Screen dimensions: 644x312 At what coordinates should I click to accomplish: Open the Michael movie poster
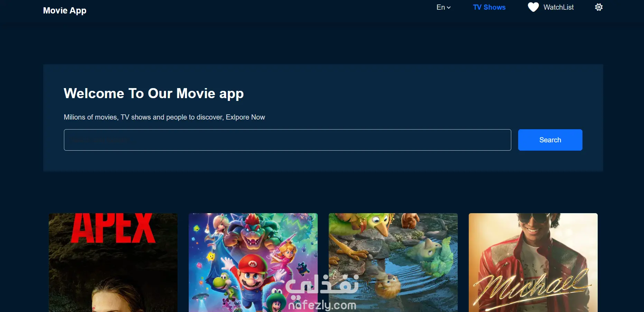[x=533, y=263]
